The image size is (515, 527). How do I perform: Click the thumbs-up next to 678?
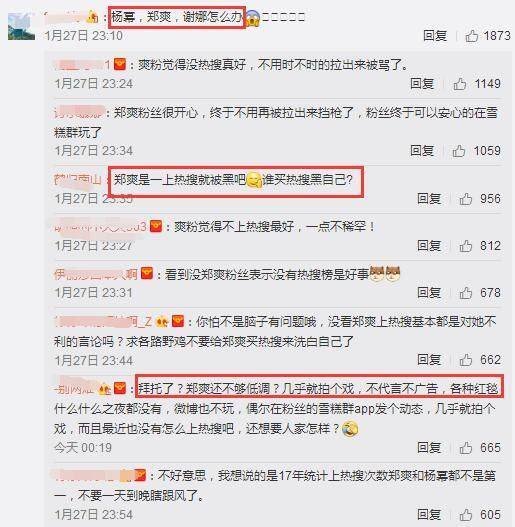[466, 293]
